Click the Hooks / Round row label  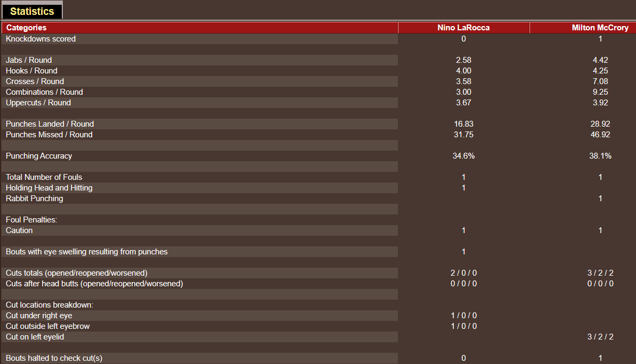[31, 71]
